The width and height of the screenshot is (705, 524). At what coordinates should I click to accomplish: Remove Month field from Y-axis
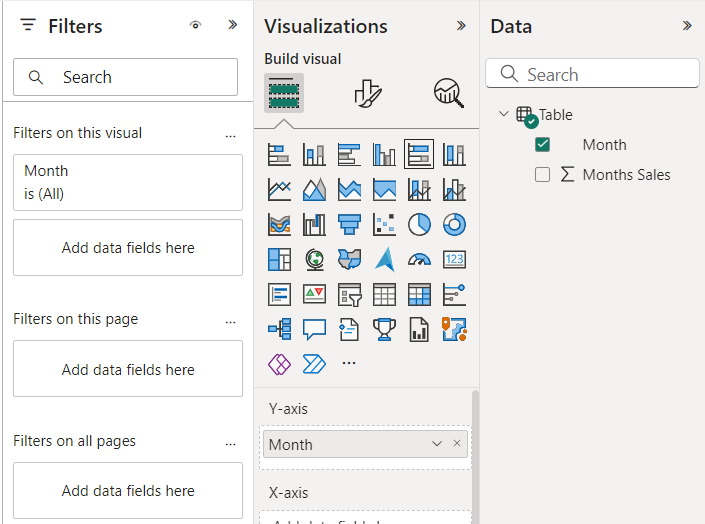(x=457, y=444)
